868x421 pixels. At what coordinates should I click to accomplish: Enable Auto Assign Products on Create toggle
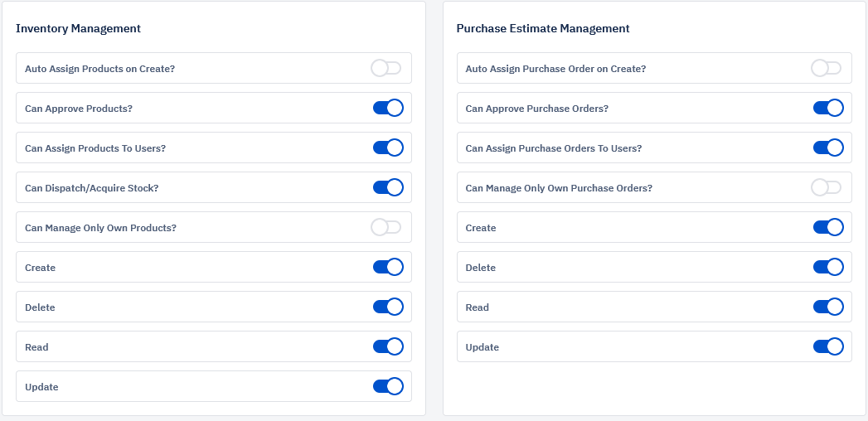386,68
